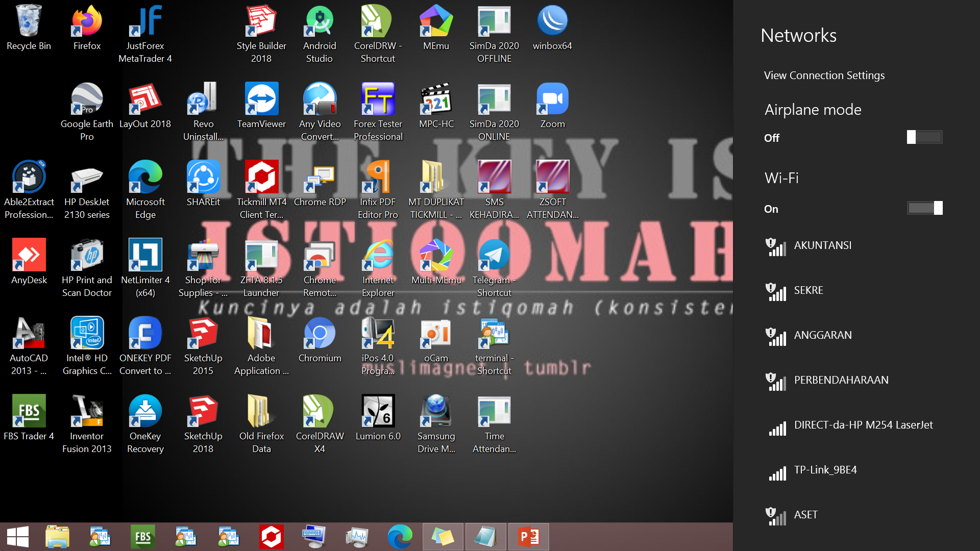
Task: Click PowerPoint in the taskbar
Action: pyautogui.click(x=528, y=537)
